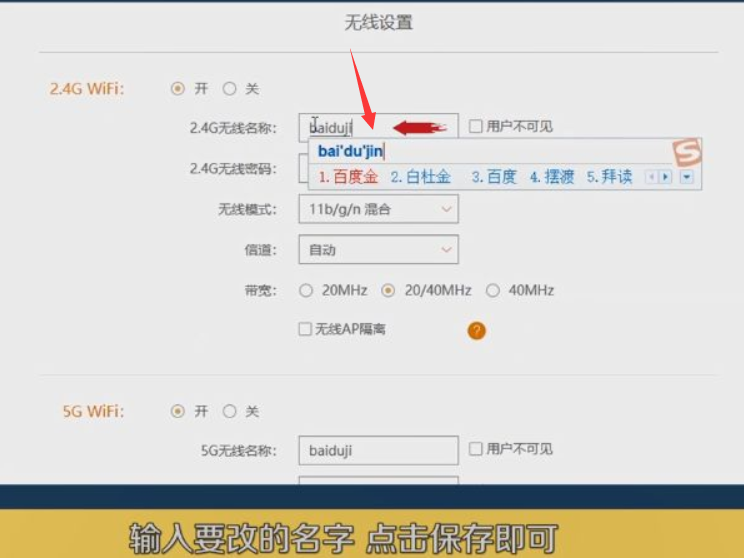Choose candidate 5 拜读
The height and width of the screenshot is (558, 744).
[609, 177]
